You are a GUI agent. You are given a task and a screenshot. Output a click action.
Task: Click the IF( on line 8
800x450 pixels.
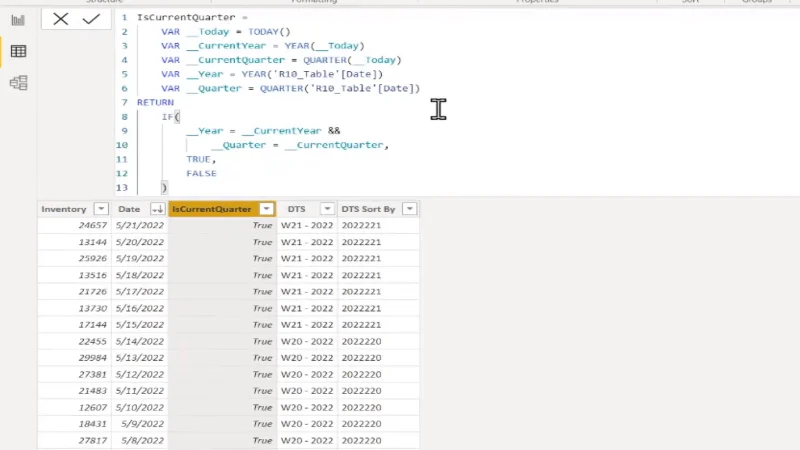171,117
